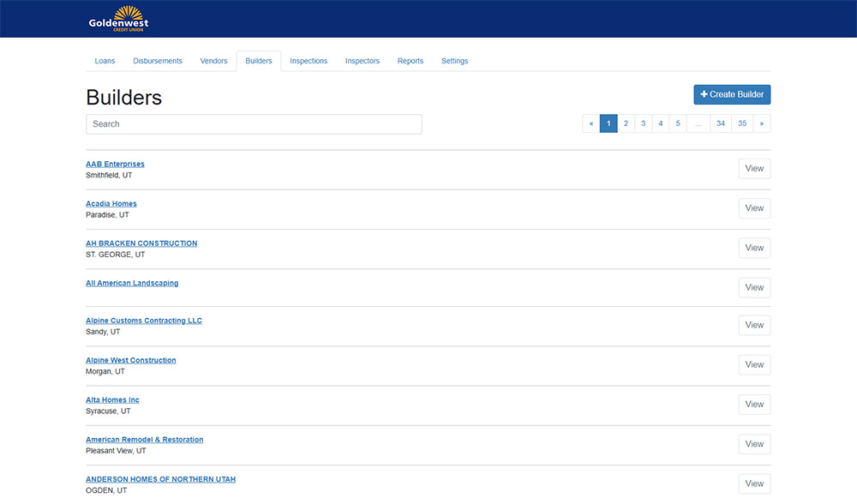Go to the Reports tab

(x=411, y=61)
